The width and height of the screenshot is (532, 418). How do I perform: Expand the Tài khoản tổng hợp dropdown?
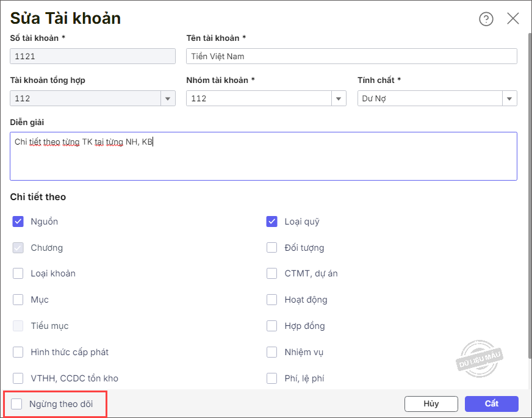coord(168,98)
